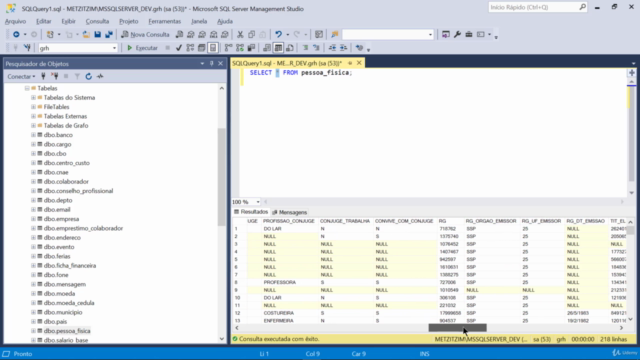Image resolution: width=640 pixels, height=360 pixels.
Task: Show estimated execution plan icon
Action: (x=190, y=48)
